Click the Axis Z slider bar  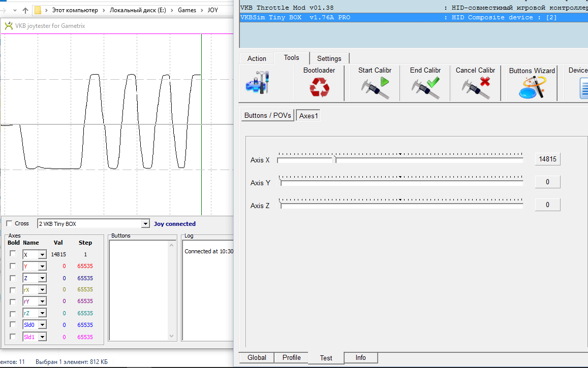pos(400,206)
